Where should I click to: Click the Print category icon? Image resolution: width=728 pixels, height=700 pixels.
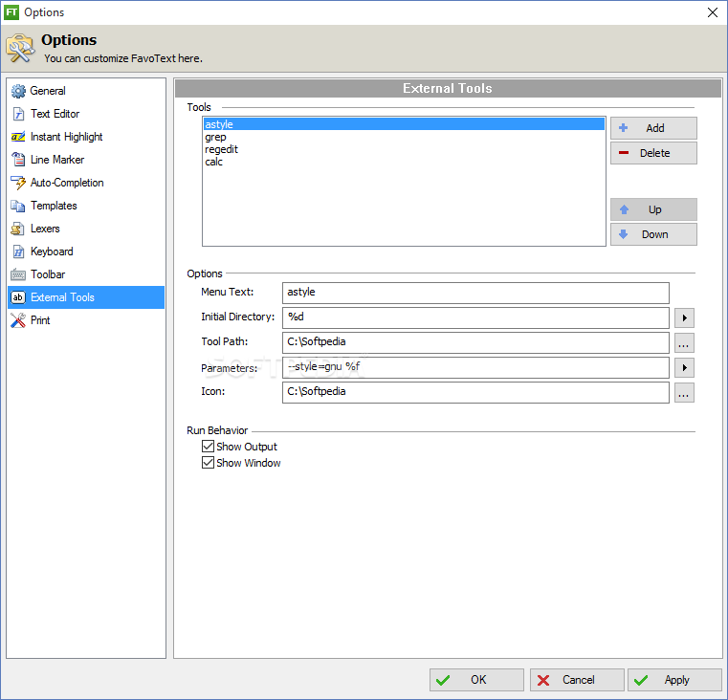click(x=18, y=320)
